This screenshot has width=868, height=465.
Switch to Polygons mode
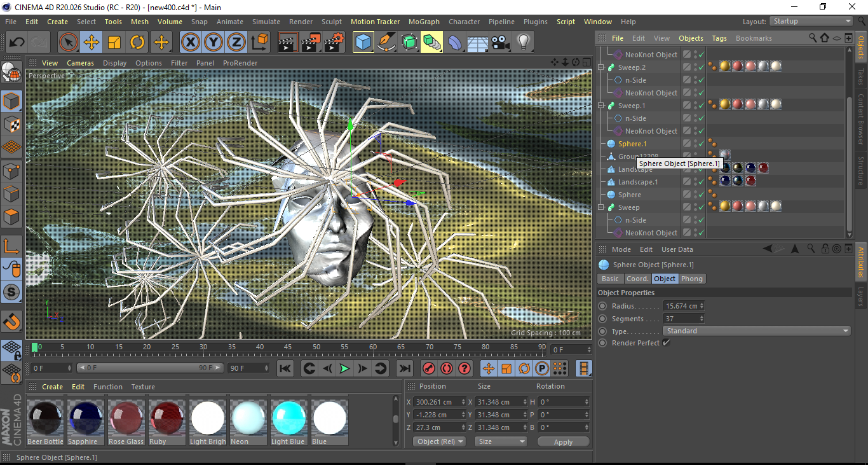pyautogui.click(x=12, y=217)
